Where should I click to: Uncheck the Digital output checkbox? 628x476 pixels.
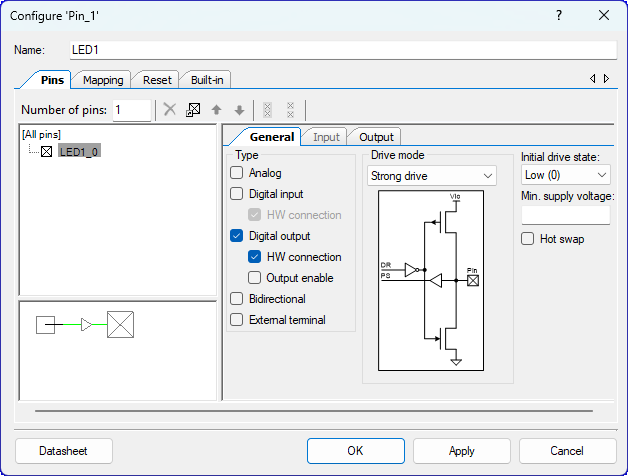237,236
